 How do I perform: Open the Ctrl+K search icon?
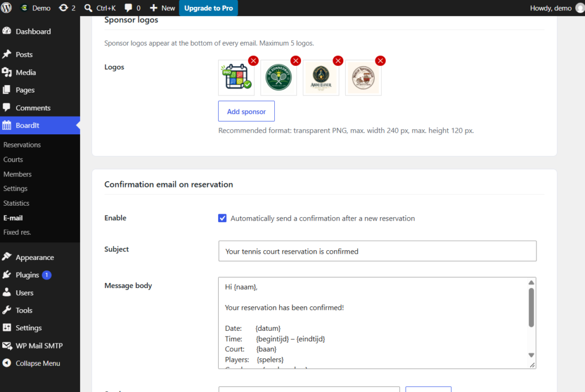89,8
